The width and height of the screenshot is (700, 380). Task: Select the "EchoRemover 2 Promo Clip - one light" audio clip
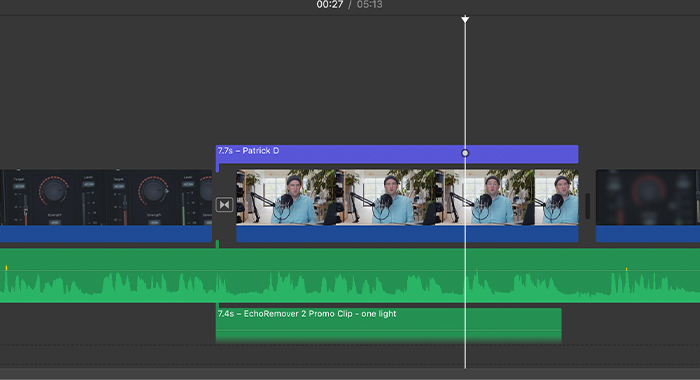pyautogui.click(x=388, y=325)
